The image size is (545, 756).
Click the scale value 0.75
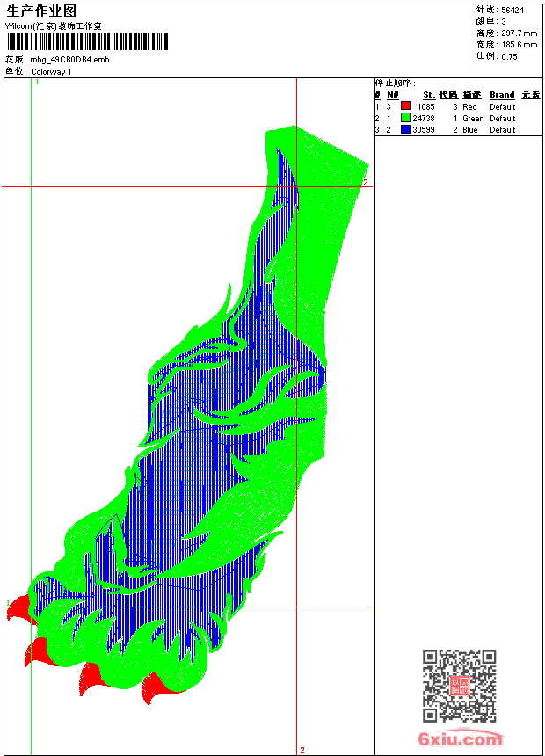coord(509,57)
